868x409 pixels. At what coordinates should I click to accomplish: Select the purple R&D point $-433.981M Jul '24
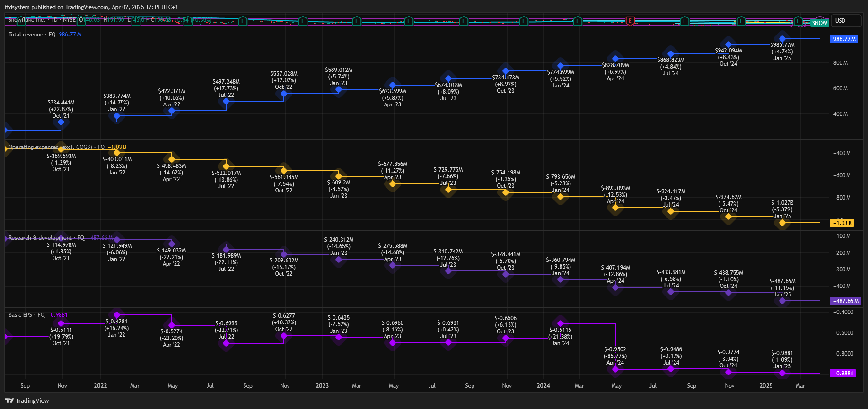[671, 292]
